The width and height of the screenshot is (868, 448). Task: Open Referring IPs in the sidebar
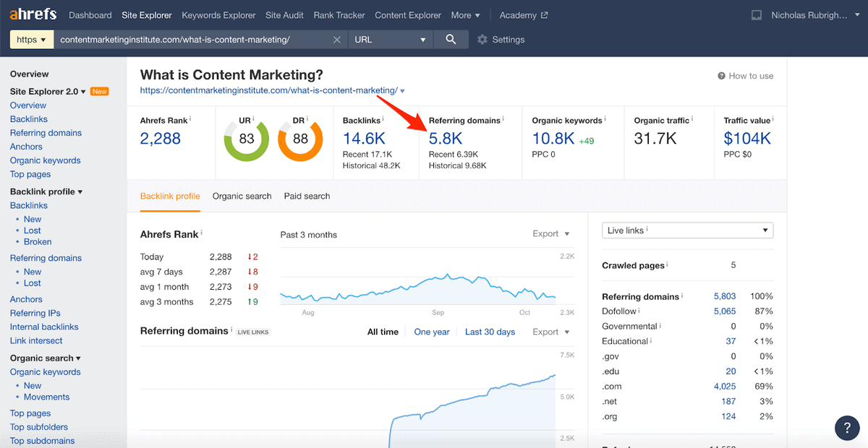tap(35, 314)
